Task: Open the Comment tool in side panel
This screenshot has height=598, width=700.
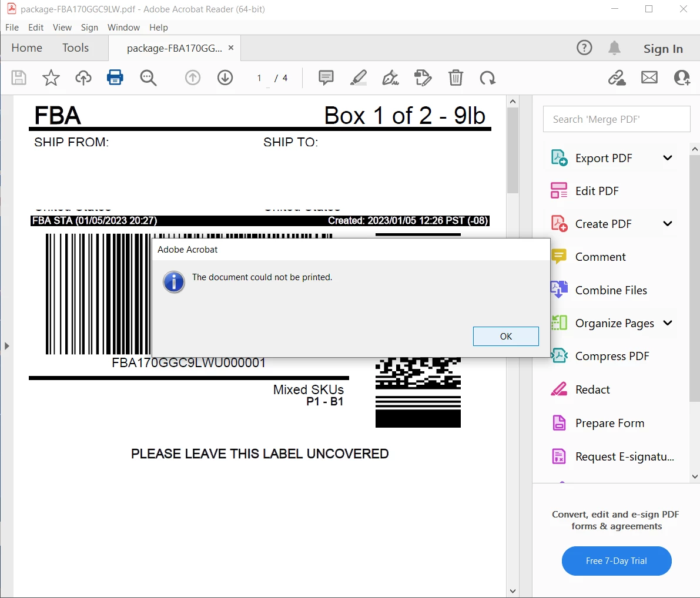Action: [x=601, y=257]
